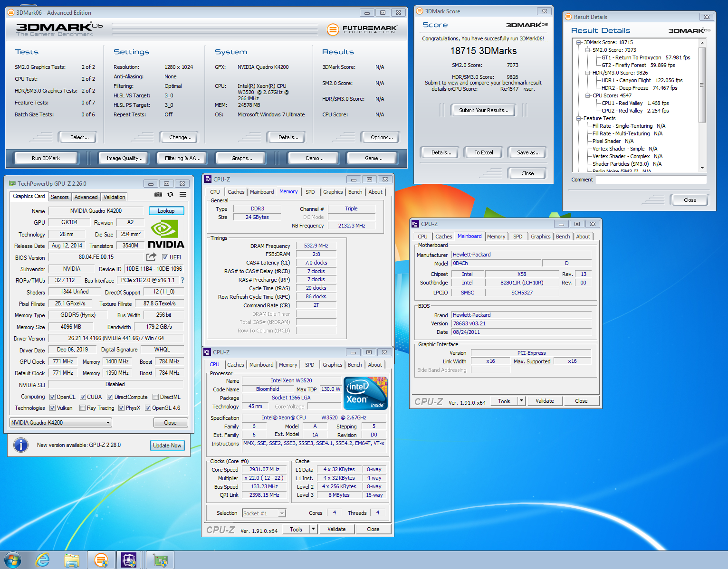Screen dimensions: 728x569
Task: Click the Result Details scroll down arrow
Action: coord(702,168)
